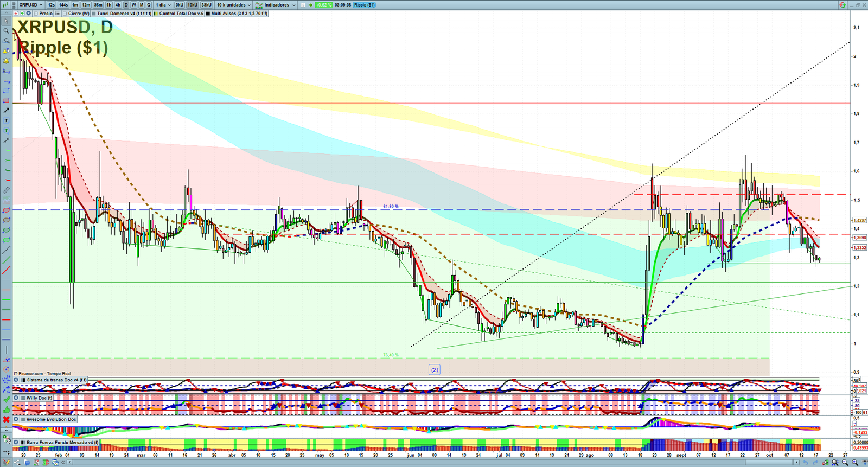Close the Awesome Evolution Doc panel
This screenshot has width=868, height=467.
pos(16,419)
